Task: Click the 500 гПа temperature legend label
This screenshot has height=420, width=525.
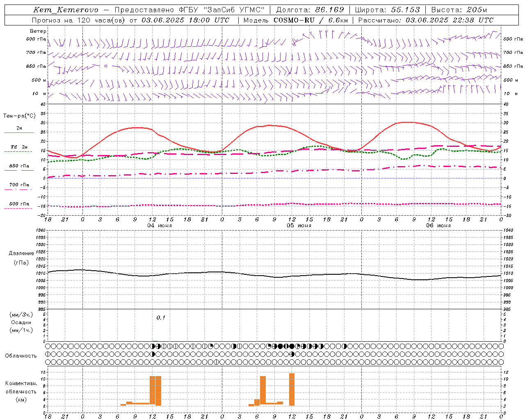Action: 19,204
